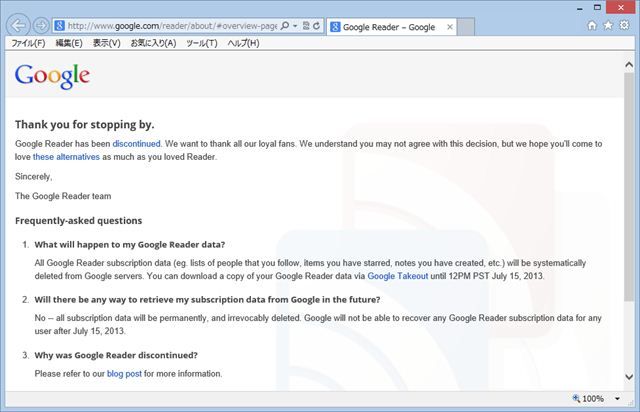Viewport: 640px width, 412px height.
Task: Open the 編集(E) menu
Action: (x=69, y=43)
